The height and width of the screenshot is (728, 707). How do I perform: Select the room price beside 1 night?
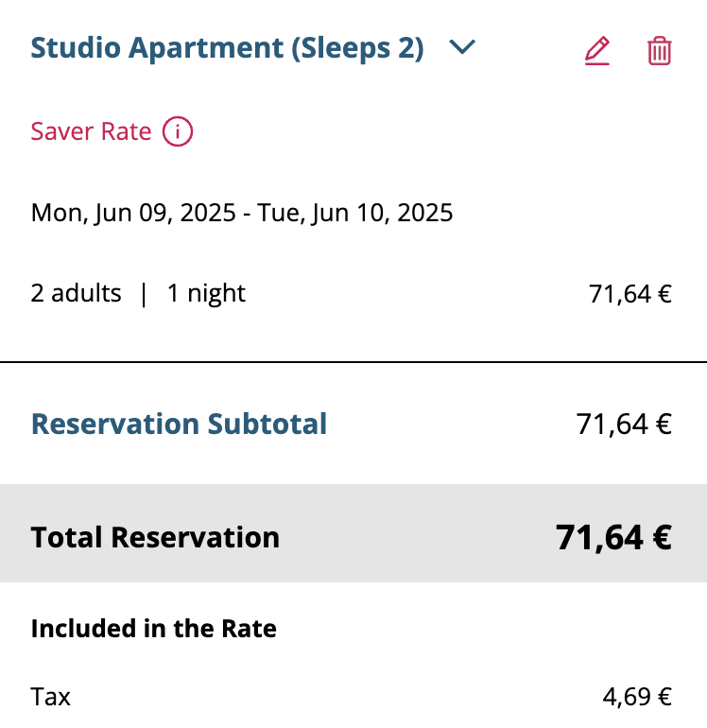click(629, 294)
